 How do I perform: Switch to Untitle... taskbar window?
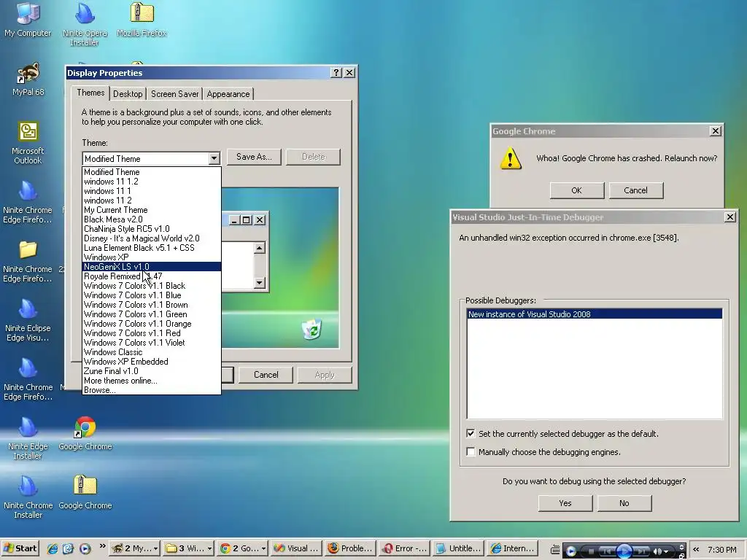459,548
